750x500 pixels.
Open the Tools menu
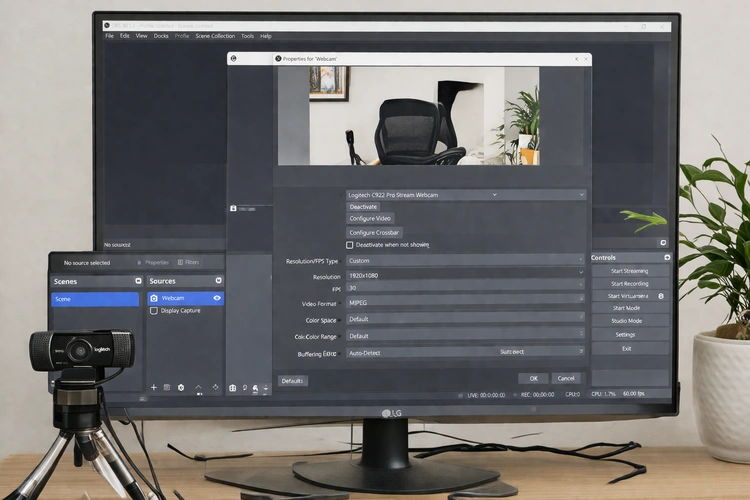click(247, 36)
